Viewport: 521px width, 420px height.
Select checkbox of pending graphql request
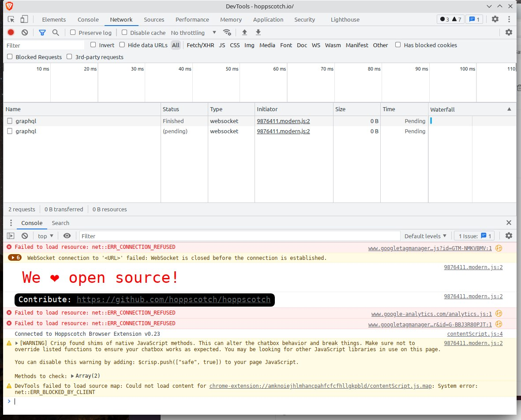point(10,131)
